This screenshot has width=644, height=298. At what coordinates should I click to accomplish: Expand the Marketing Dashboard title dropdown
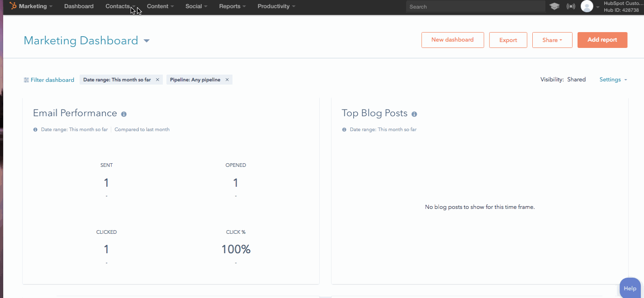[x=147, y=41]
